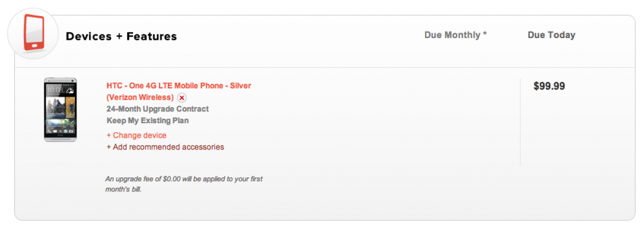Click the "month's bill" line of the note

pyautogui.click(x=123, y=189)
